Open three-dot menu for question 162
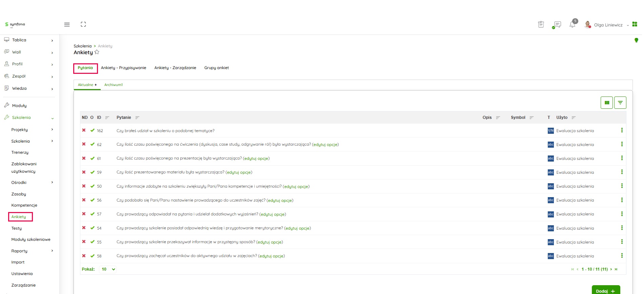This screenshot has height=294, width=644. pos(622,130)
